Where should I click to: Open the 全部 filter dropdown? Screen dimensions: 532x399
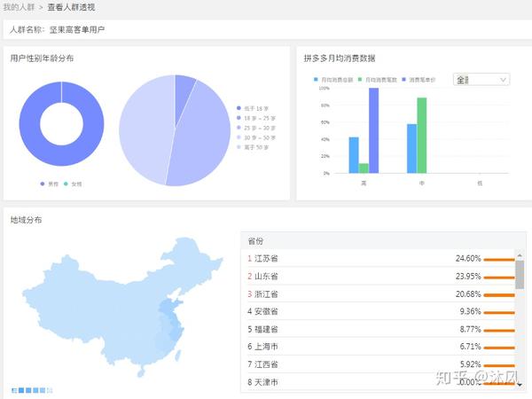pyautogui.click(x=481, y=80)
